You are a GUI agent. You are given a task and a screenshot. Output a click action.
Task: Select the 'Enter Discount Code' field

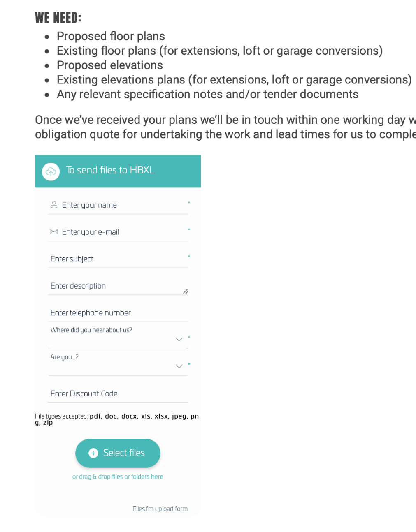click(117, 394)
